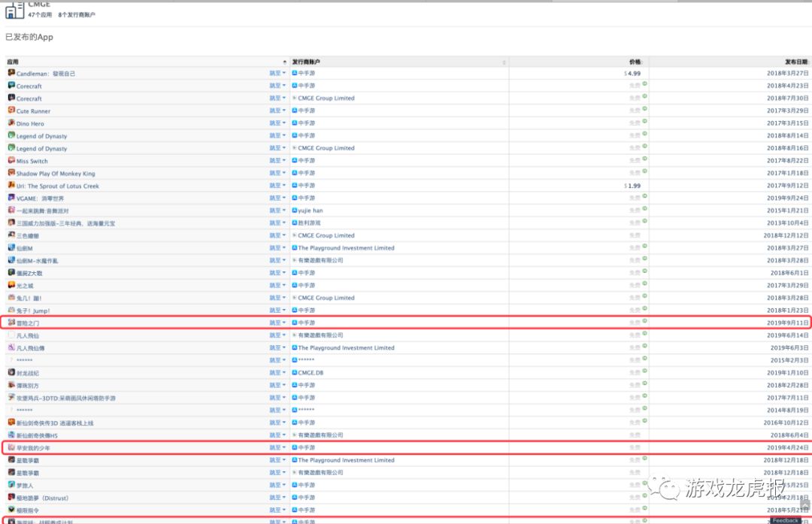Expand 跳至 dropdown for 早安我的少年
Screen dimensions: 812x524
(x=277, y=447)
